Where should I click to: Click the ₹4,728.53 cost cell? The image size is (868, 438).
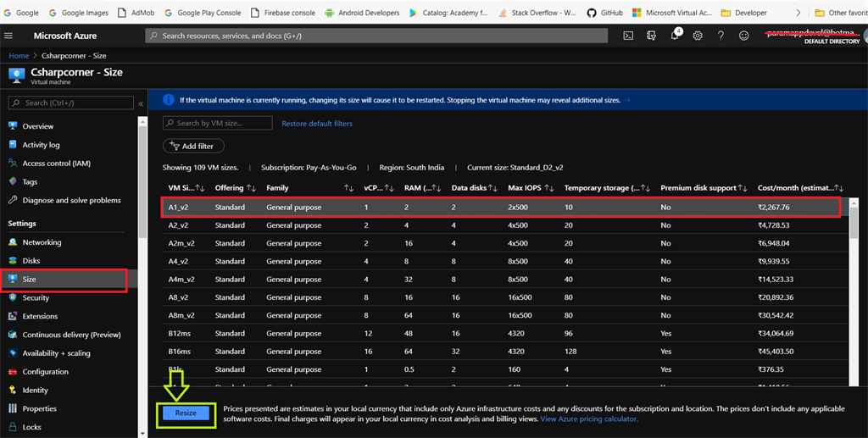[774, 225]
